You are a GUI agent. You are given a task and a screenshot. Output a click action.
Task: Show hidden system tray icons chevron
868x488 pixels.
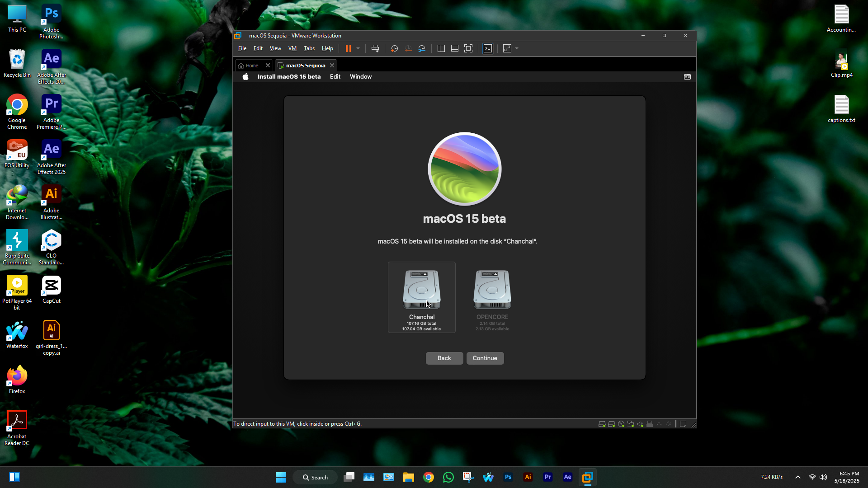tap(798, 477)
